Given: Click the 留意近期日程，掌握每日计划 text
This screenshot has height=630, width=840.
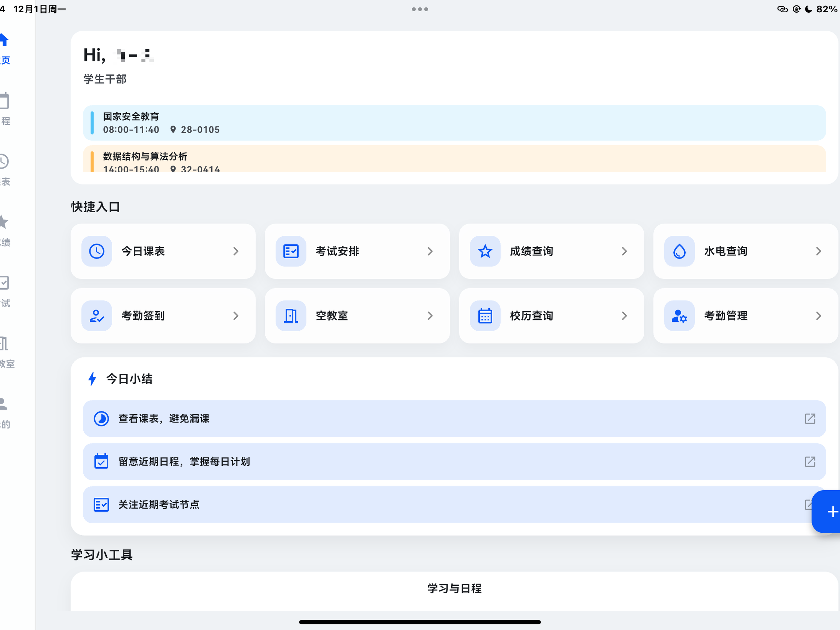Looking at the screenshot, I should coord(184,462).
